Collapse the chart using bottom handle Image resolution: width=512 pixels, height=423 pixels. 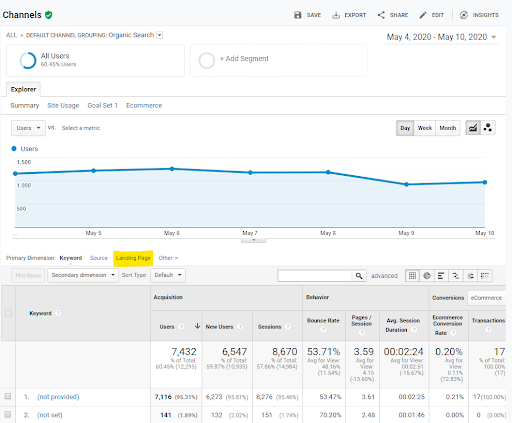(x=254, y=240)
